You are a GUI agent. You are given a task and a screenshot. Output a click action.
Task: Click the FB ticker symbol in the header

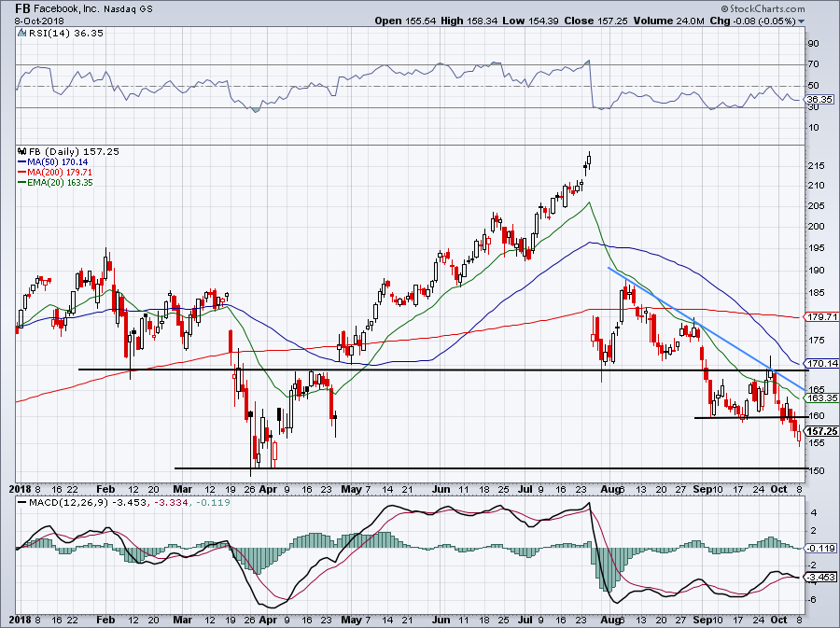(x=22, y=8)
